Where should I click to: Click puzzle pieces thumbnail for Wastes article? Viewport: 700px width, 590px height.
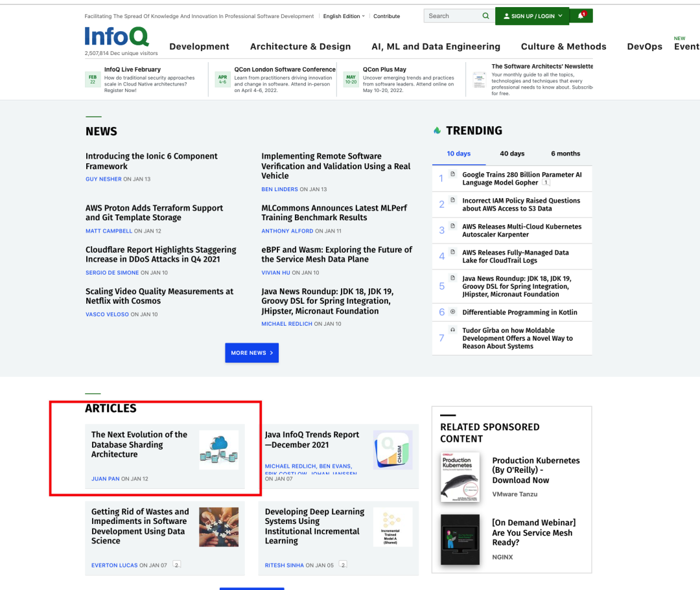[219, 527]
